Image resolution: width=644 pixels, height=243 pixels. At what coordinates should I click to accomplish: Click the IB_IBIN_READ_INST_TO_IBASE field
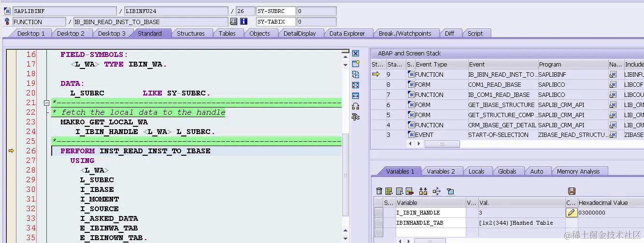[150, 22]
